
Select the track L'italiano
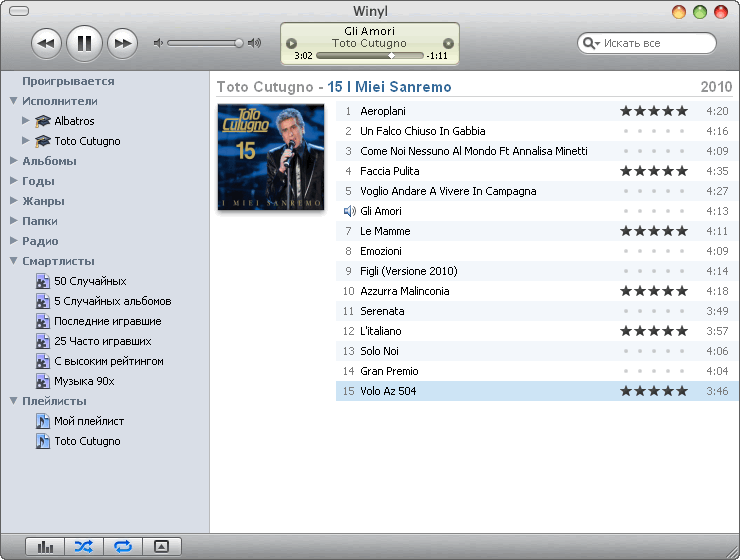click(380, 331)
